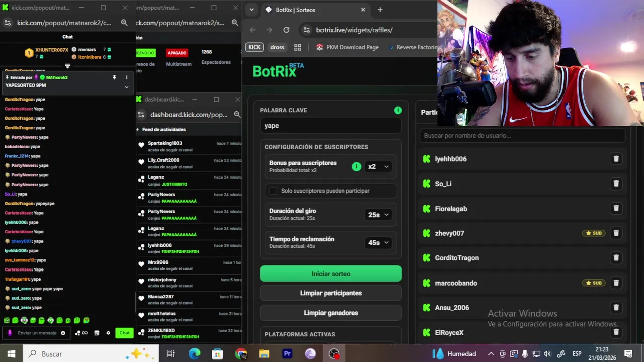The height and width of the screenshot is (362, 644).
Task: Select Spartaking1803 entry in activity feed
Action: click(189, 146)
